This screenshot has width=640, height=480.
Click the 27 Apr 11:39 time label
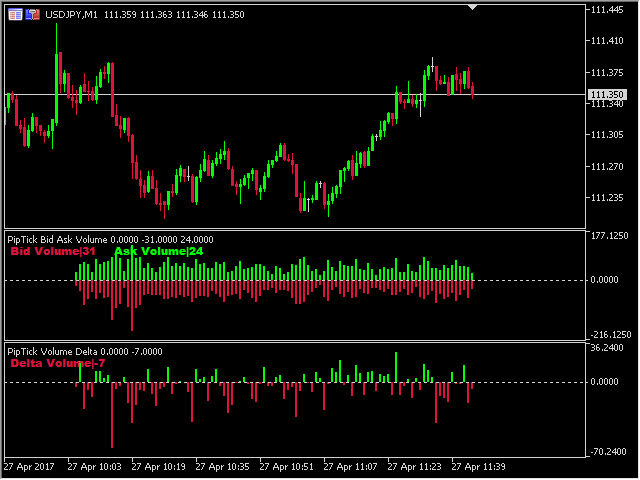click(x=479, y=467)
